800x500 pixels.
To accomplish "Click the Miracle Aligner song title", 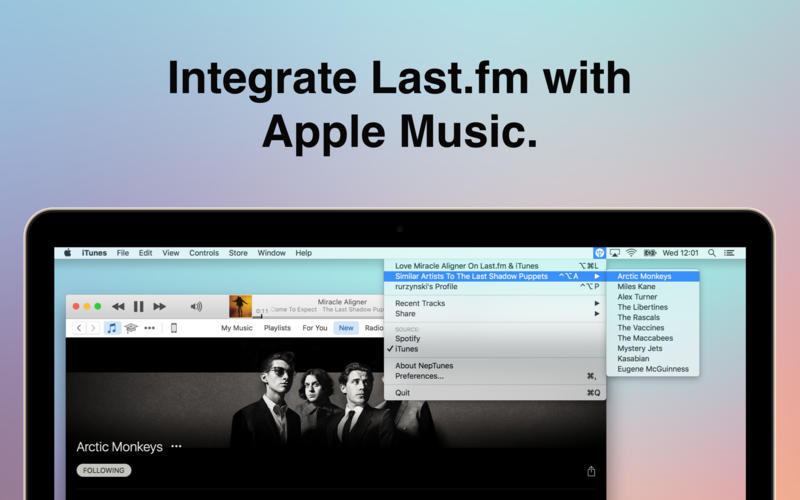I will point(342,302).
